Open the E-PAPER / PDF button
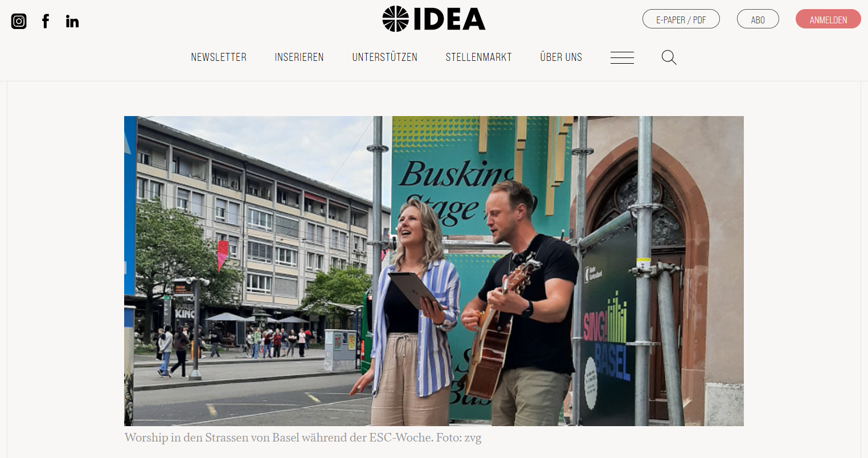Image resolution: width=868 pixels, height=458 pixels. pos(681,19)
